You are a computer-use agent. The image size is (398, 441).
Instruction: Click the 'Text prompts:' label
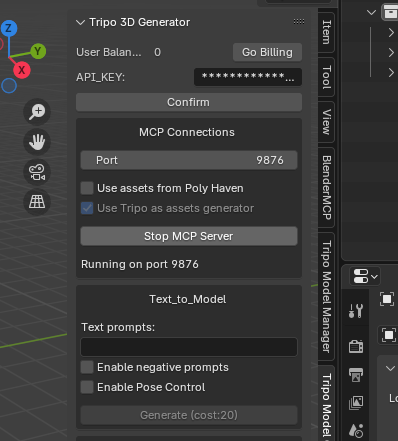click(118, 327)
